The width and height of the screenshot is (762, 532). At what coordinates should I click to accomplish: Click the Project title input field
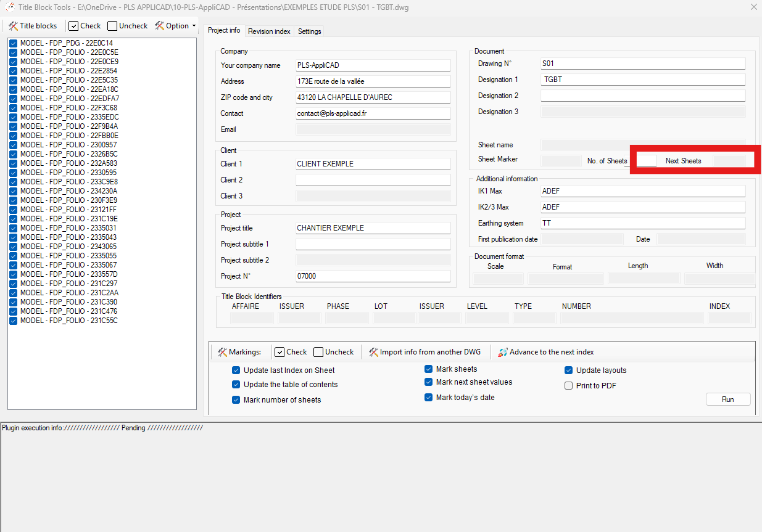[x=373, y=228]
